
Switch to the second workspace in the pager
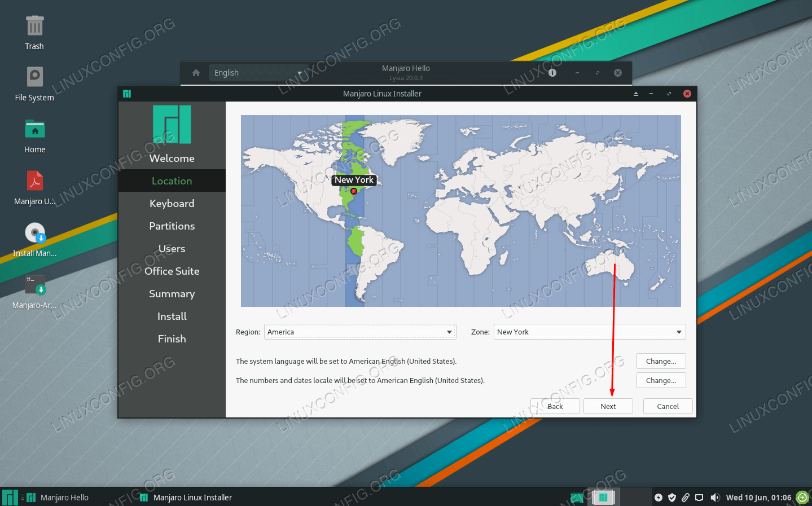[x=636, y=497]
